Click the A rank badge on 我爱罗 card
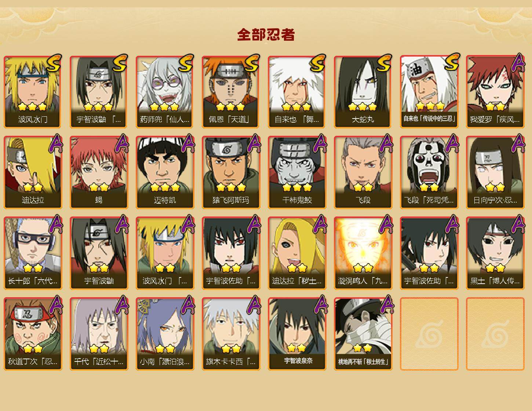Screen dimensions: 532x411 click(x=518, y=63)
